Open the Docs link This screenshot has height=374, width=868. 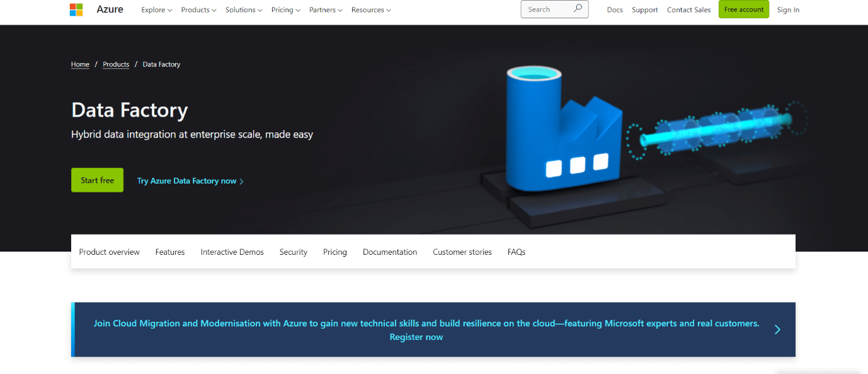tap(615, 9)
